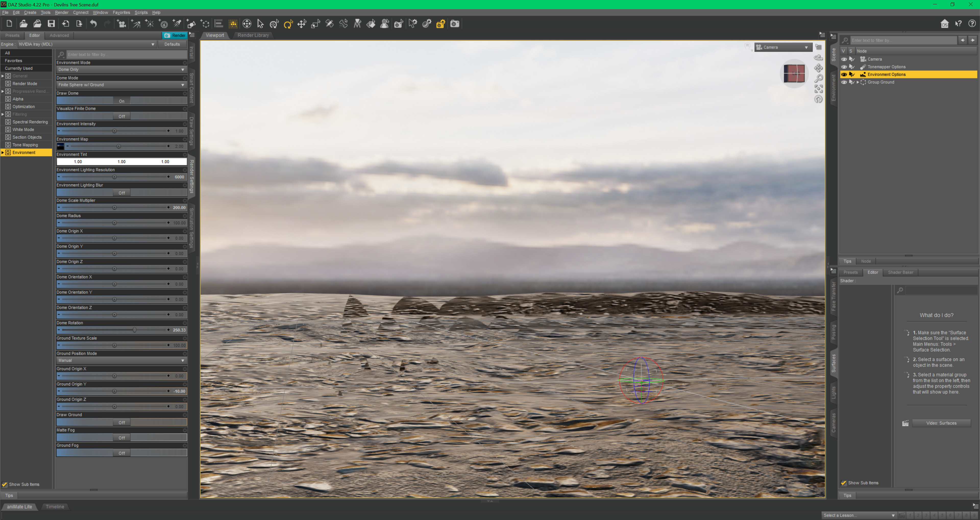Open the Render menu

click(61, 13)
